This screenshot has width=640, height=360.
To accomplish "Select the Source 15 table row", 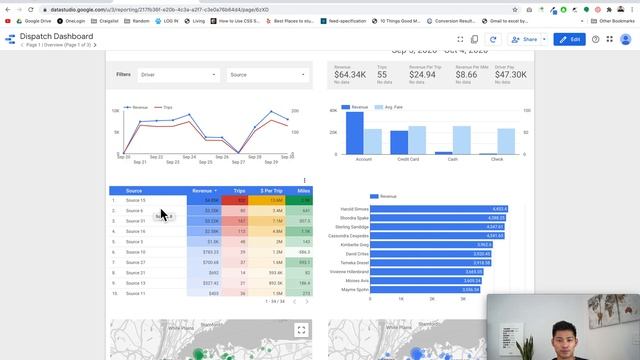I will pos(211,200).
